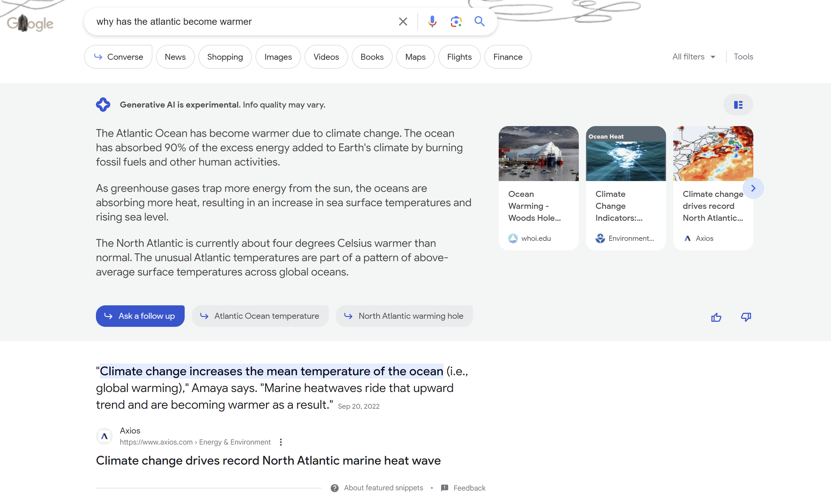The width and height of the screenshot is (831, 504).
Task: Advance the image carousel with the right chevron
Action: pyautogui.click(x=753, y=188)
